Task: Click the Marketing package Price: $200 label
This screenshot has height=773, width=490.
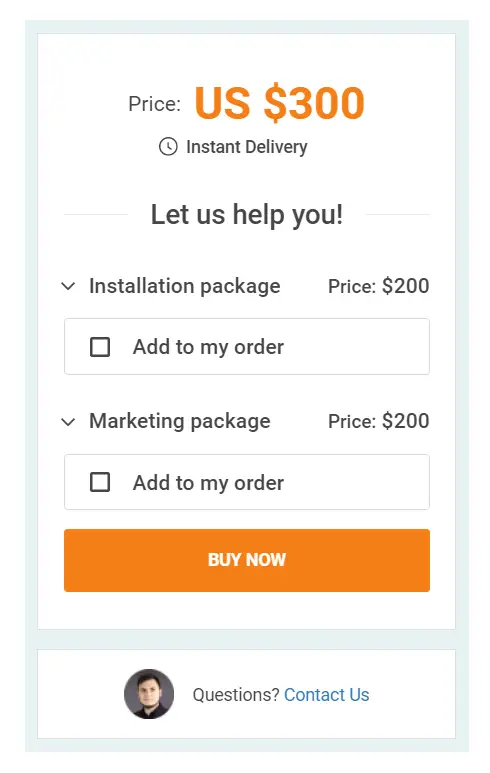Action: [x=379, y=421]
